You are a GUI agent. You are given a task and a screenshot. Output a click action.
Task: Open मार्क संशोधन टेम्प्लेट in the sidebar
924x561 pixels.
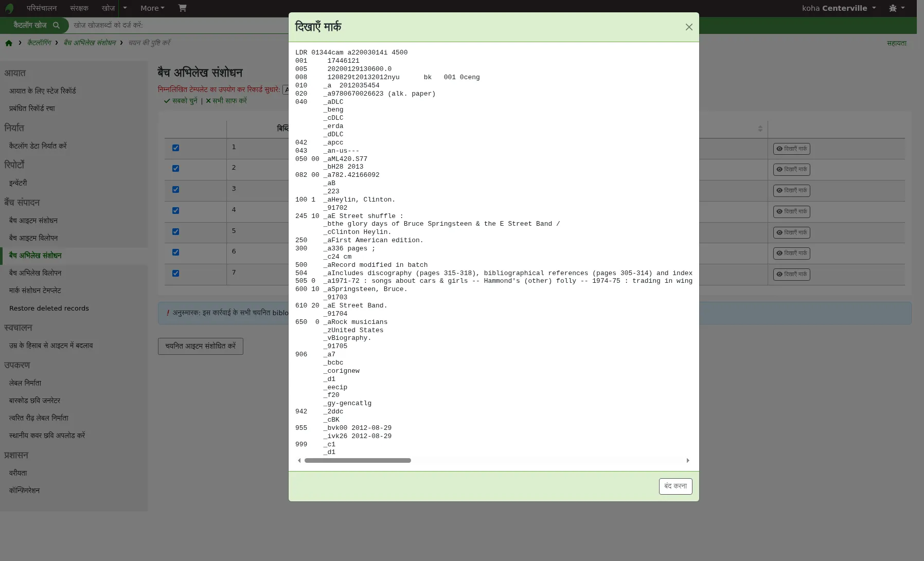coord(35,291)
